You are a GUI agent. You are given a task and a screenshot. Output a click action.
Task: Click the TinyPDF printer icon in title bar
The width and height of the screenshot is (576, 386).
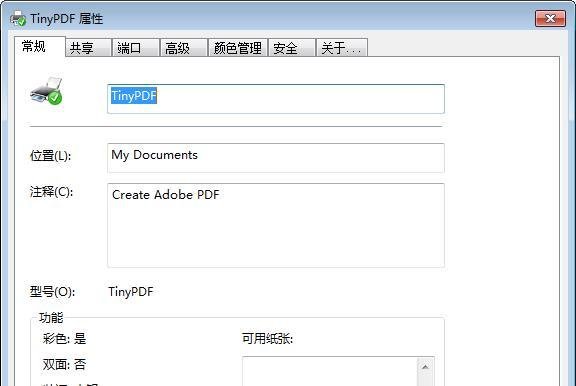coord(18,18)
